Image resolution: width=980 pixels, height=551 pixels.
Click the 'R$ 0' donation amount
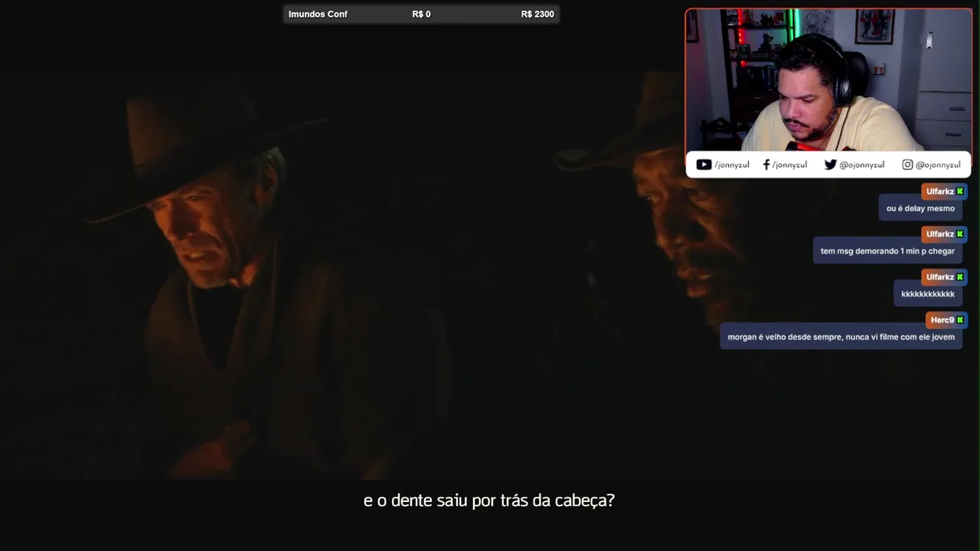pyautogui.click(x=421, y=15)
